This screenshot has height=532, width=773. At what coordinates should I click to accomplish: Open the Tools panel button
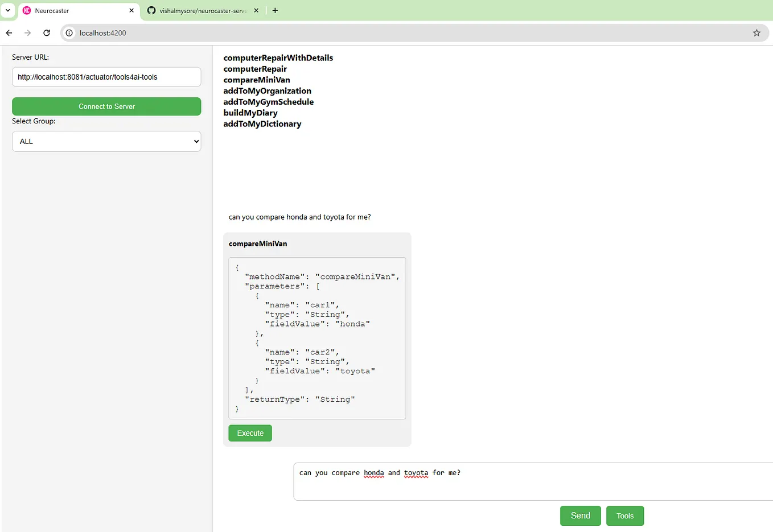(x=624, y=515)
